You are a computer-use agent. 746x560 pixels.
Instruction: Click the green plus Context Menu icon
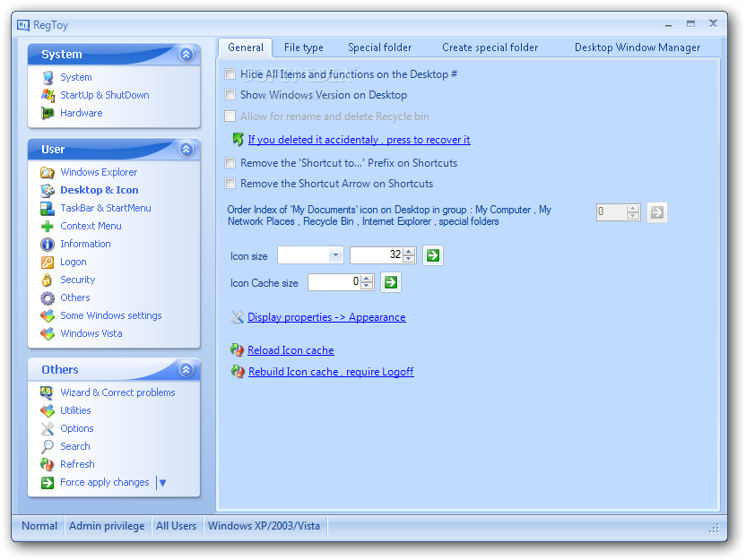(48, 227)
